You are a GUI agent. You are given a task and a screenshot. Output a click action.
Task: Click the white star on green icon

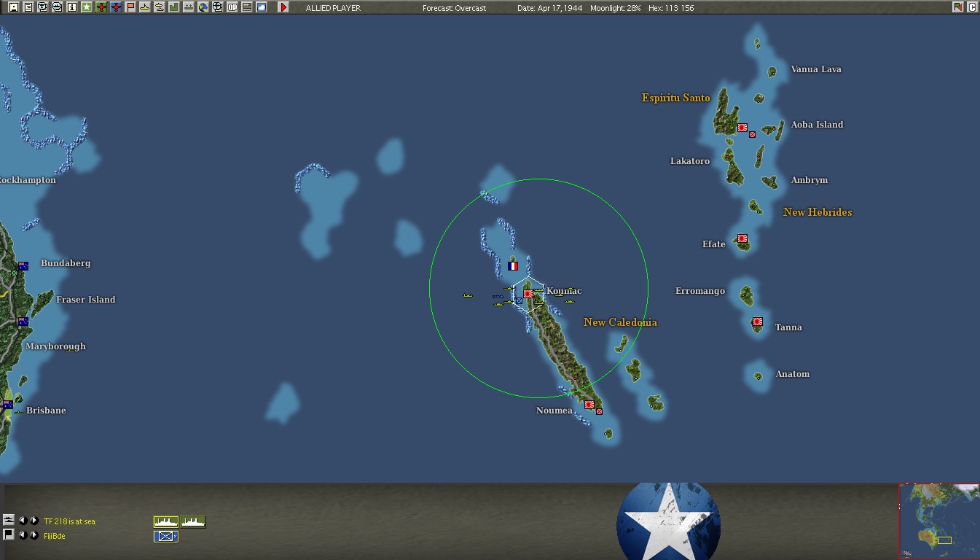[86, 7]
